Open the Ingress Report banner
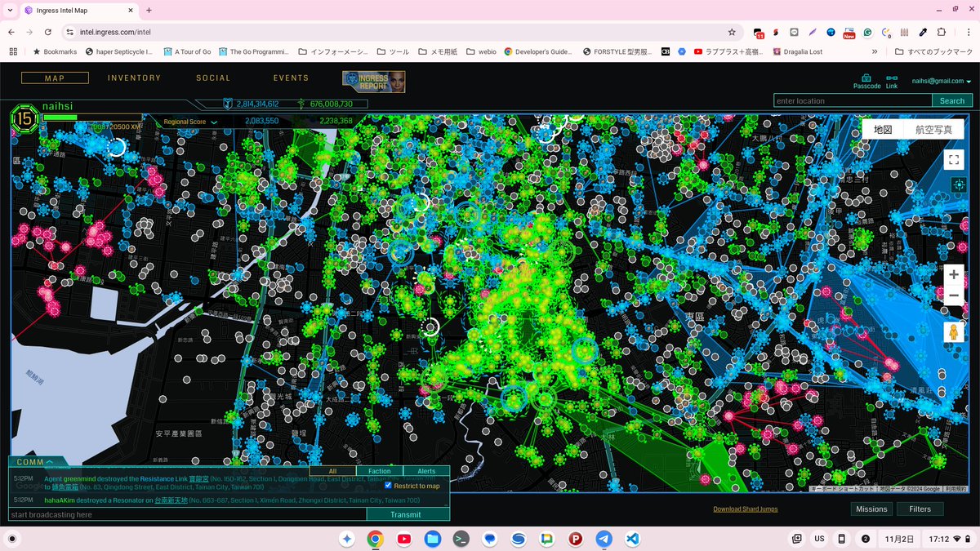The height and width of the screenshot is (551, 980). pos(374,81)
